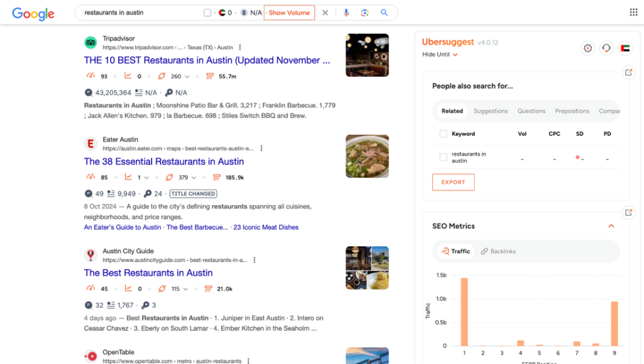The image size is (644, 364).
Task: Click domain score gauge icon beside 93
Action: click(x=91, y=76)
